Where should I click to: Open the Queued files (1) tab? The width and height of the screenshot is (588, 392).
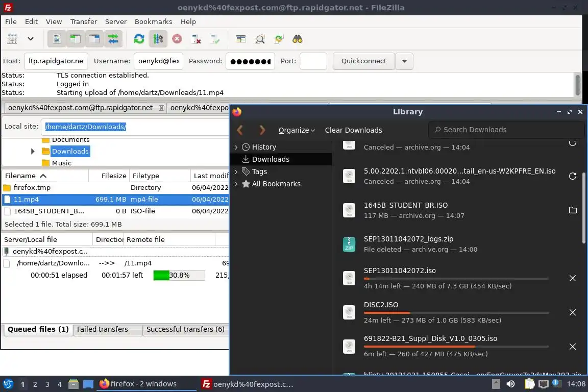point(38,329)
